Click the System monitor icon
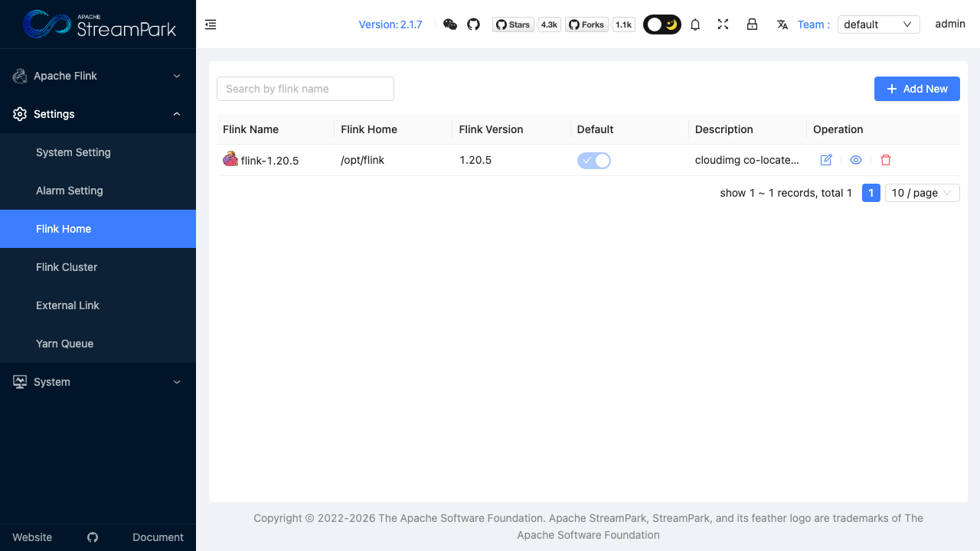The width and height of the screenshot is (980, 551). click(20, 382)
